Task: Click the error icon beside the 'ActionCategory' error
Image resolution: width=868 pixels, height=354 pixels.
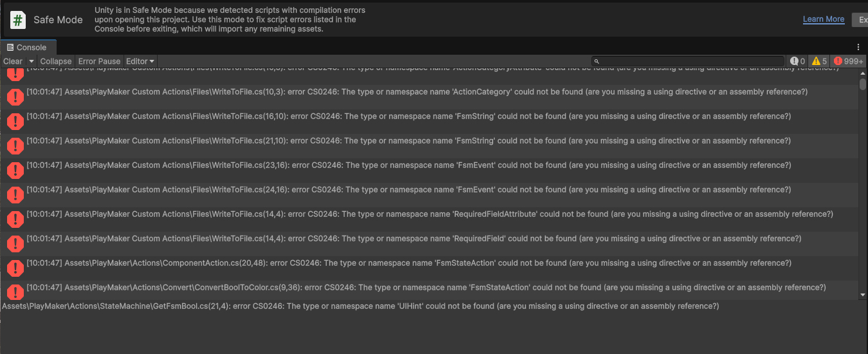Action: pyautogui.click(x=15, y=97)
